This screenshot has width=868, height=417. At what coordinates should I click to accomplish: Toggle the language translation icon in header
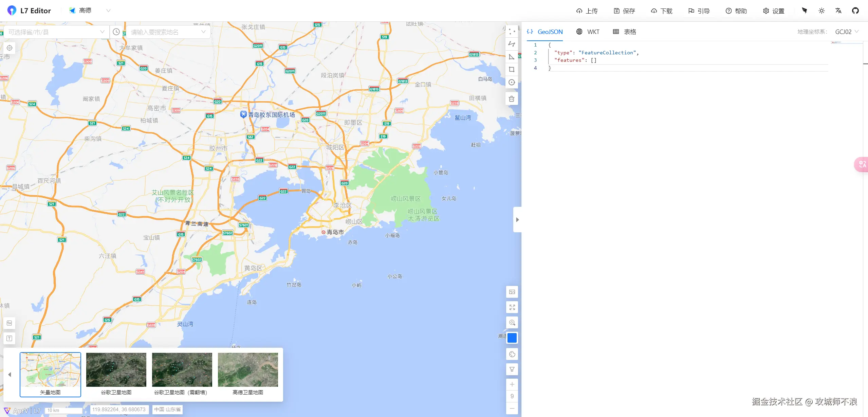coord(838,11)
